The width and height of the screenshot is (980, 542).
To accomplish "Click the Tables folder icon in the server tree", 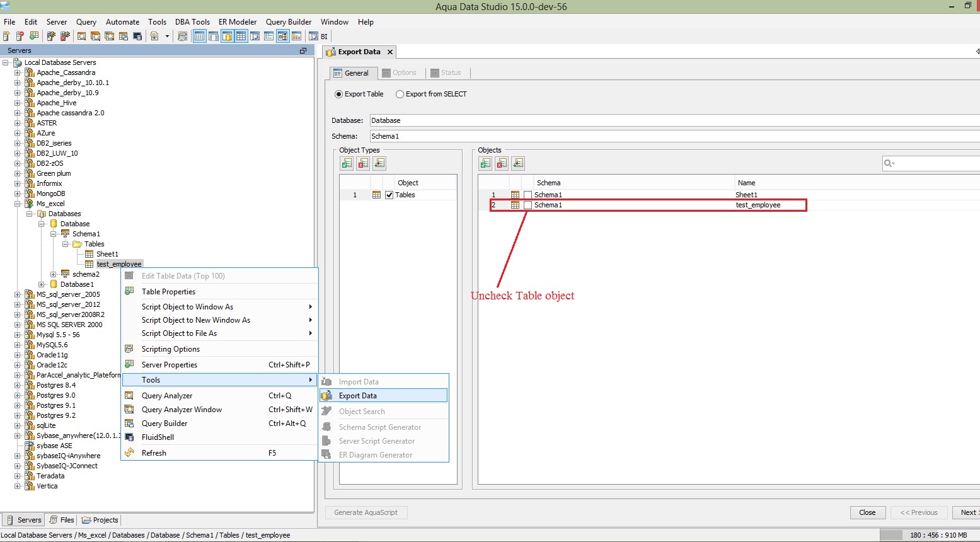I will coord(78,244).
